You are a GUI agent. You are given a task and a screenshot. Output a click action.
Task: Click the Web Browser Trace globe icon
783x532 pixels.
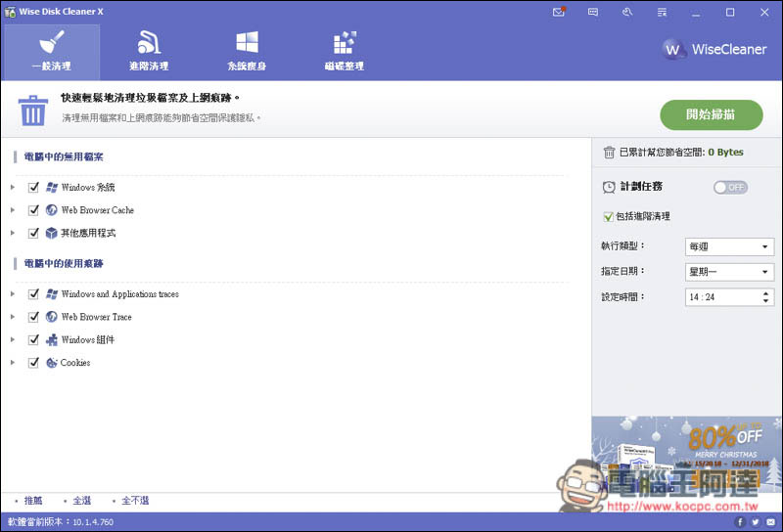[52, 317]
